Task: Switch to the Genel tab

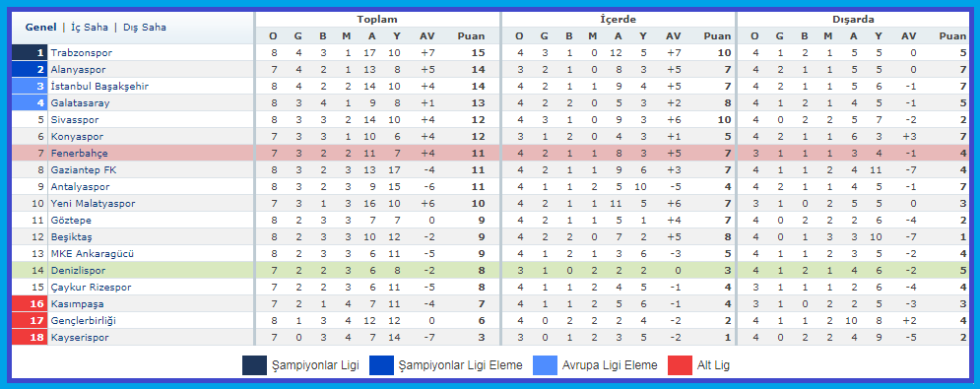Action: point(40,28)
